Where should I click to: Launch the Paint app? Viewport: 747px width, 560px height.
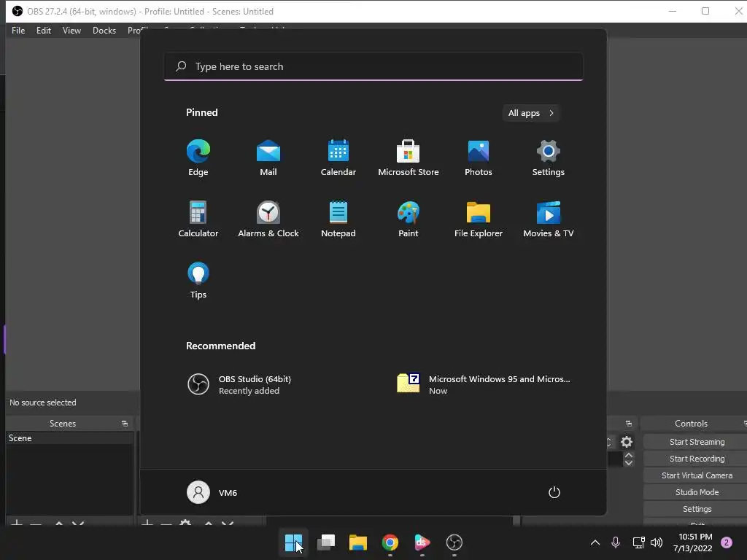point(409,219)
